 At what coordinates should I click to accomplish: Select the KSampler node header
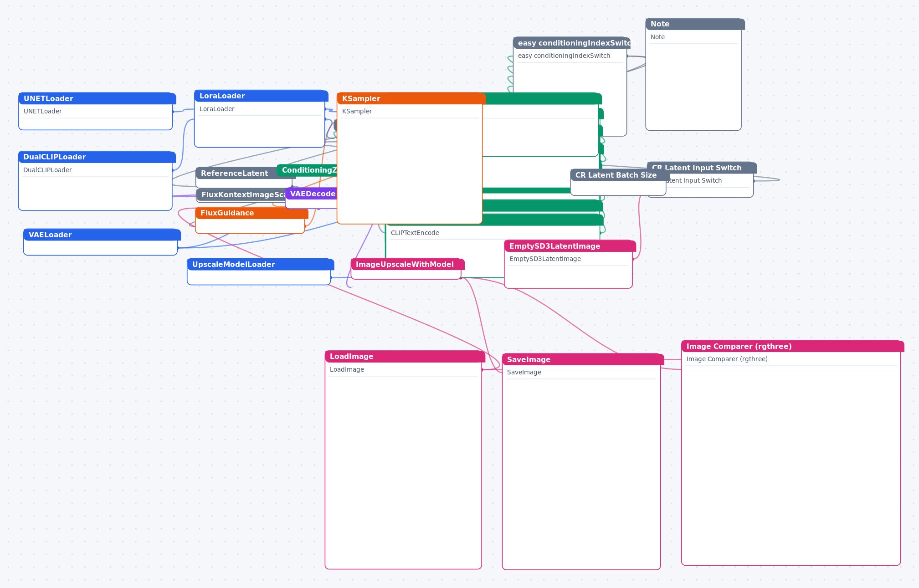coord(411,98)
